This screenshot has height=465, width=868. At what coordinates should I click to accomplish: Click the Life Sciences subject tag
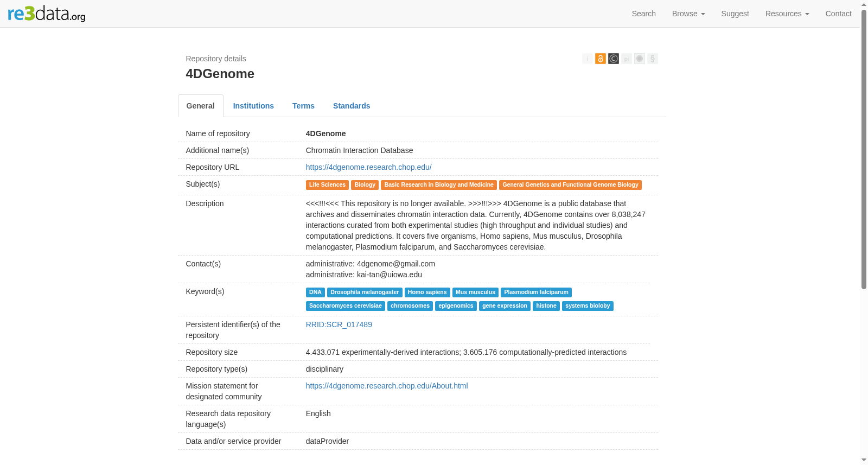pos(327,185)
